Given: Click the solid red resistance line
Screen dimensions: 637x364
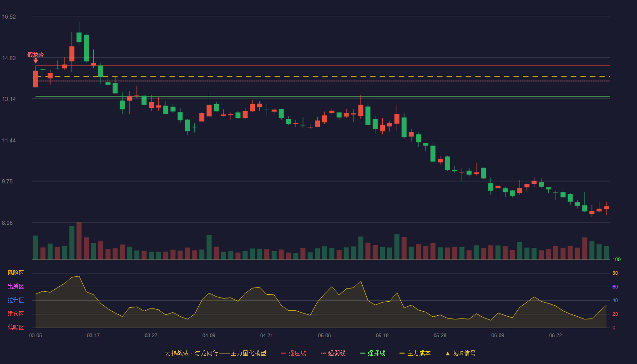Looking at the screenshot, I should (323, 66).
